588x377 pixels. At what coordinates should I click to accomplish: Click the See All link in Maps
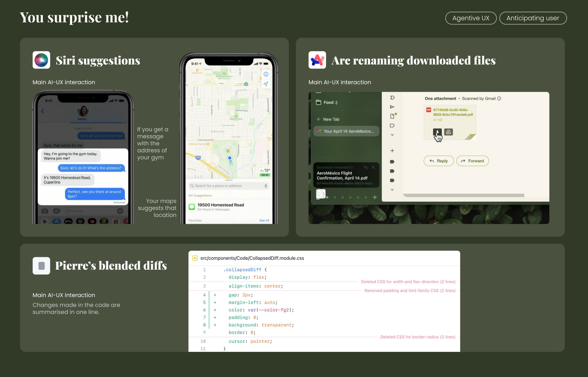(x=264, y=220)
